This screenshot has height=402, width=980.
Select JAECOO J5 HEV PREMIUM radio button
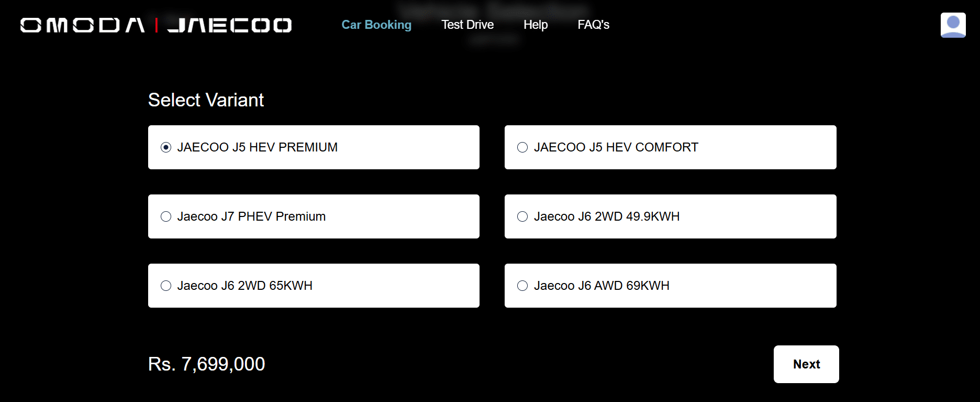tap(166, 147)
